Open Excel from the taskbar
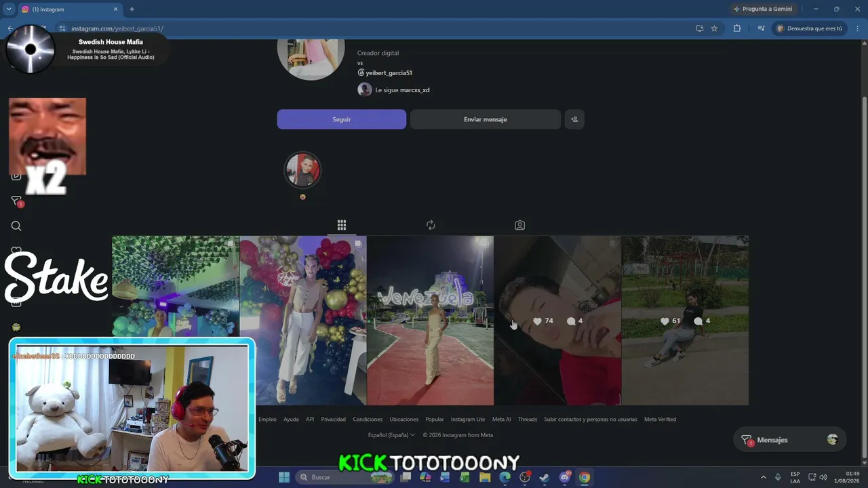 465,477
